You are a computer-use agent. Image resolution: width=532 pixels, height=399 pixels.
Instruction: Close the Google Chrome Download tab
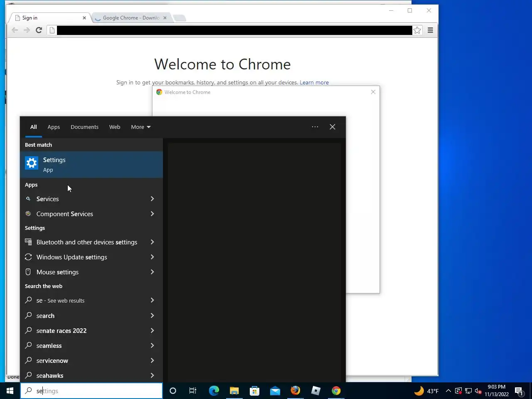(165, 18)
